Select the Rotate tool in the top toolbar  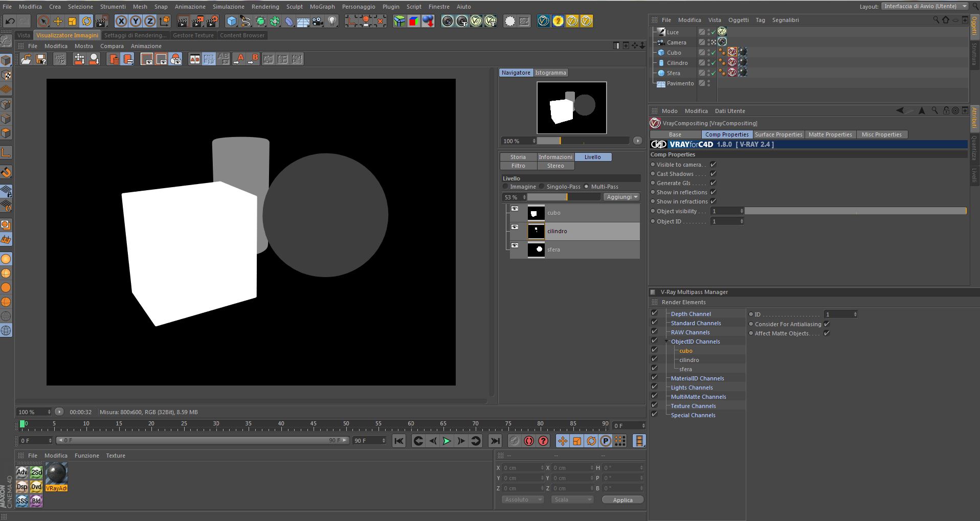click(x=86, y=21)
